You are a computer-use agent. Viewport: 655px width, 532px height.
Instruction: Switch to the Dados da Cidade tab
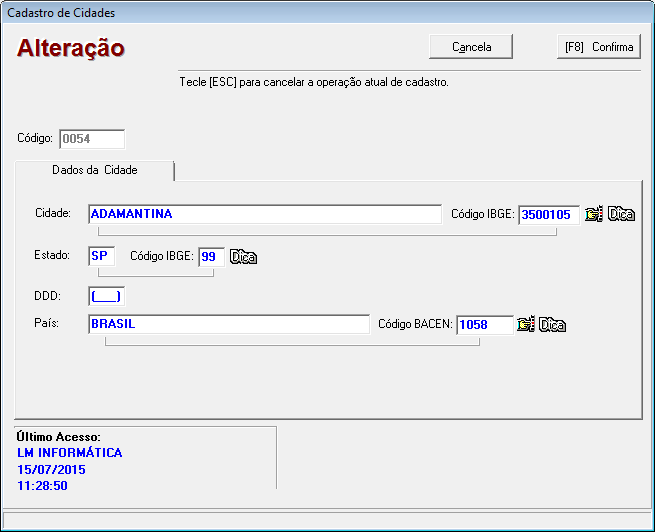point(95,170)
